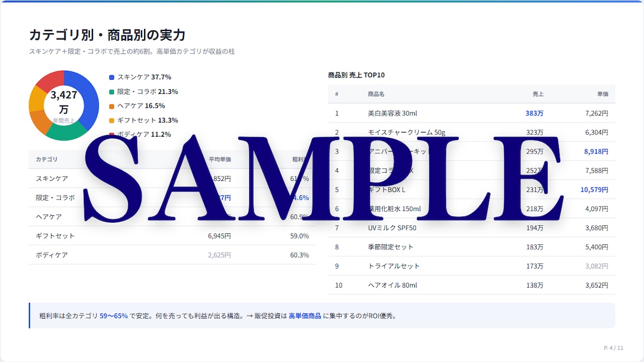Click the 59.0% gross margin value
The height and width of the screenshot is (362, 644).
tap(299, 236)
